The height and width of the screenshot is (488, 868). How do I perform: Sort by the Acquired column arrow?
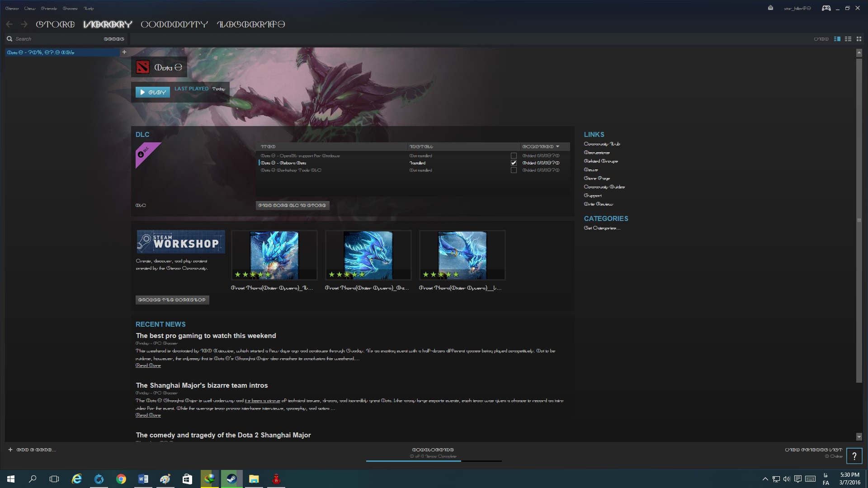(557, 146)
